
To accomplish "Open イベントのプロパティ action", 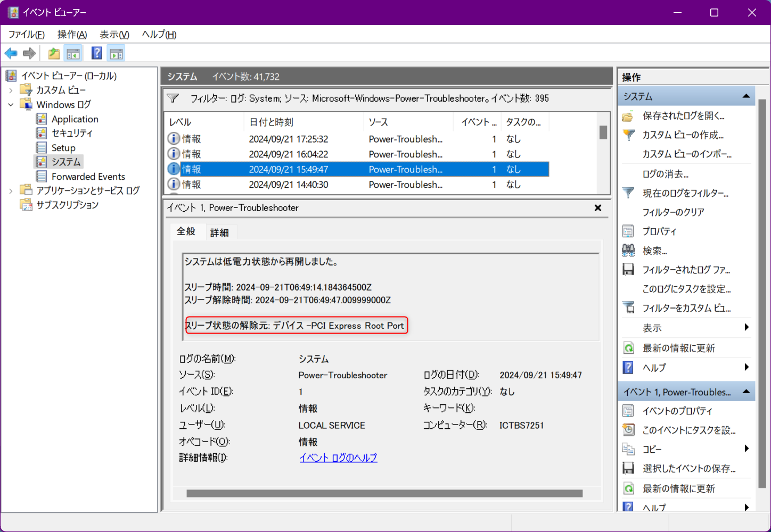I will click(677, 411).
